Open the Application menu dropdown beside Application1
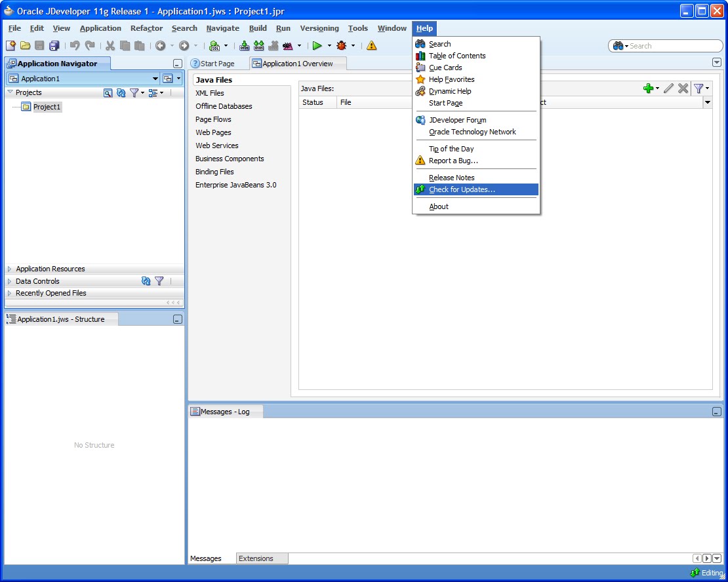Image resolution: width=728 pixels, height=582 pixels. pos(179,79)
